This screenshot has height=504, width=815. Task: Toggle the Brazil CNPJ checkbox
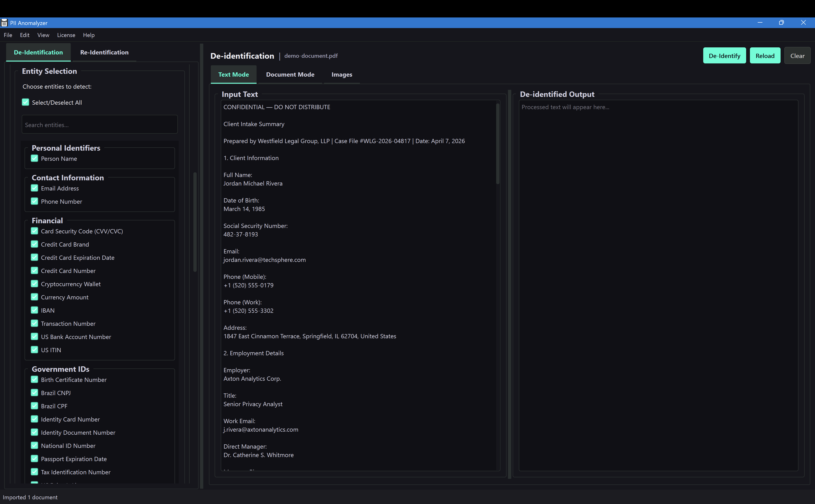click(x=34, y=393)
